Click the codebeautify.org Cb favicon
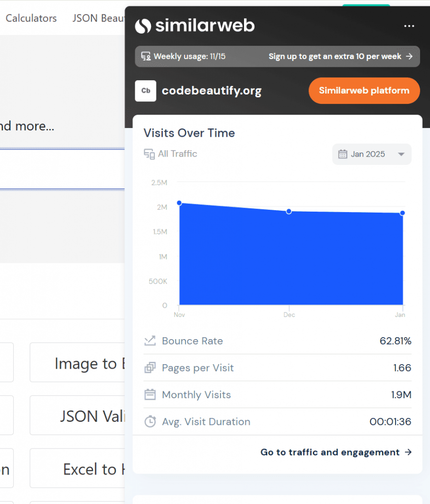430x504 pixels. (x=146, y=91)
